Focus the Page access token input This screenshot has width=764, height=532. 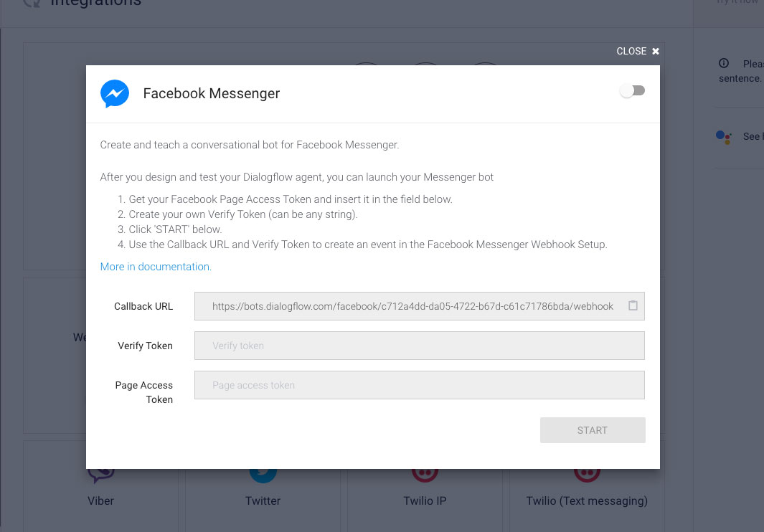[x=420, y=385]
